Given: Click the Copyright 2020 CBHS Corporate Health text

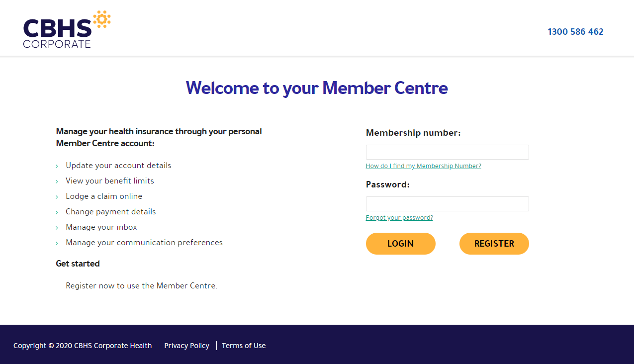Looking at the screenshot, I should [x=83, y=346].
